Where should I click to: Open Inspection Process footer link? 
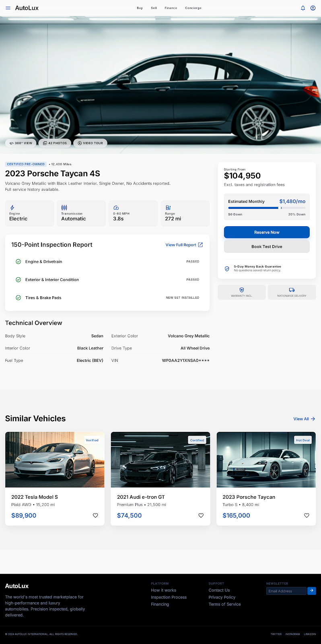tap(169, 597)
